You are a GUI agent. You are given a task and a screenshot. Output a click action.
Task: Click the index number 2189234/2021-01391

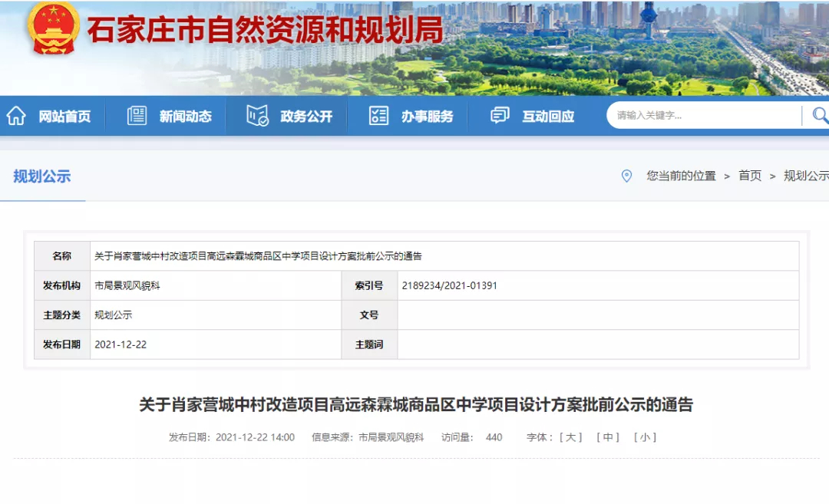449,286
